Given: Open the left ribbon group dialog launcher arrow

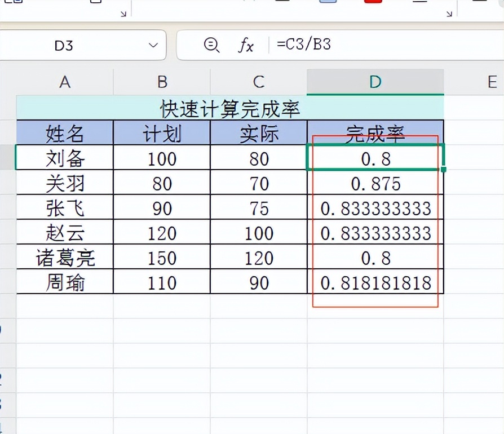Looking at the screenshot, I should [x=123, y=14].
